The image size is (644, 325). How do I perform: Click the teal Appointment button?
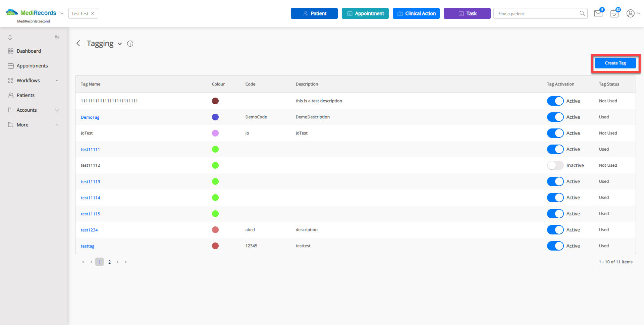pos(365,13)
